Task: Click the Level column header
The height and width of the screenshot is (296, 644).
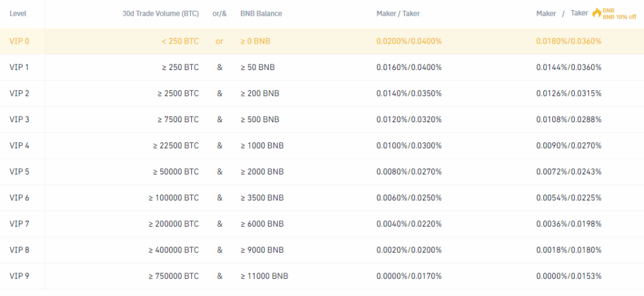Action: tap(18, 13)
